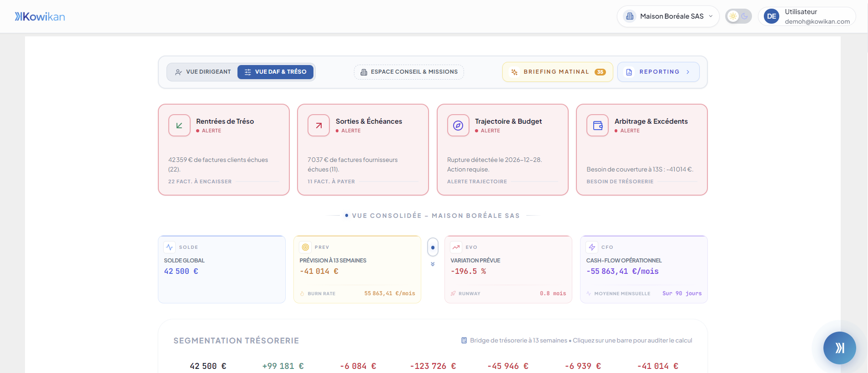Click '11 FACT. À PAYER' label
The width and height of the screenshot is (868, 373).
pos(331,181)
